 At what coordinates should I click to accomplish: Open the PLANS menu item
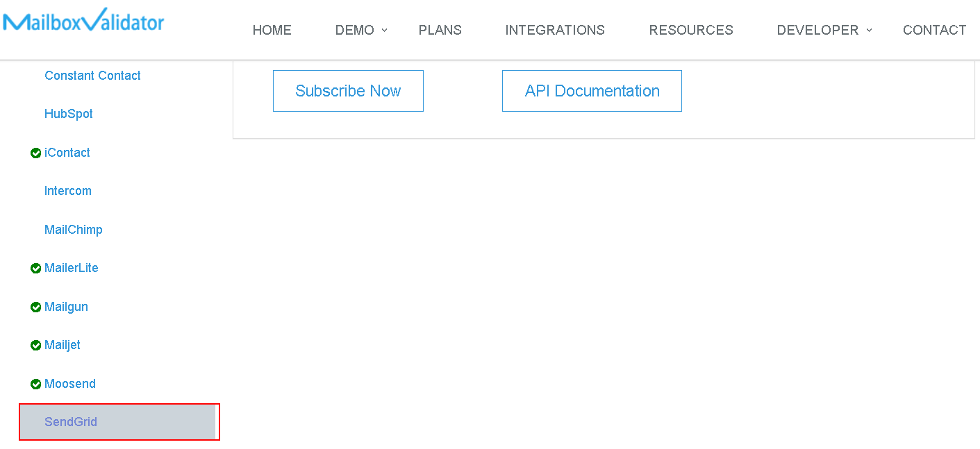pyautogui.click(x=440, y=30)
